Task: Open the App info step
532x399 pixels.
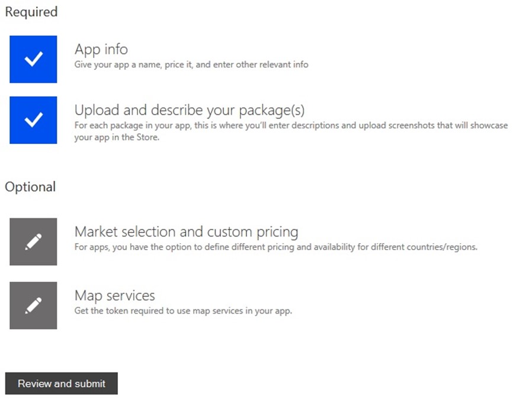Action: tap(101, 49)
